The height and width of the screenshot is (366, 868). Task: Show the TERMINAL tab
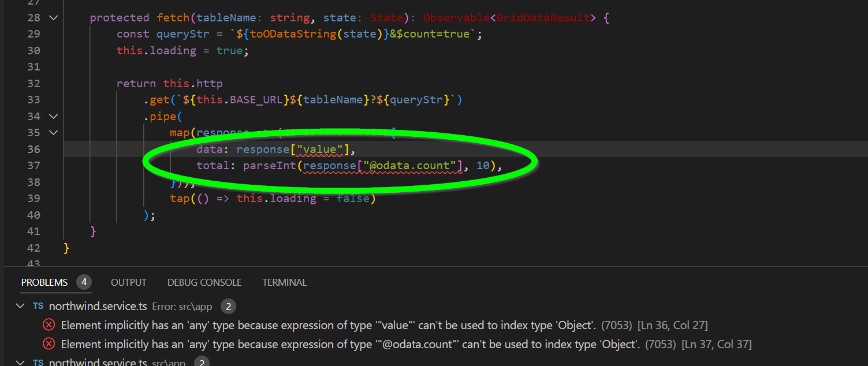284,282
